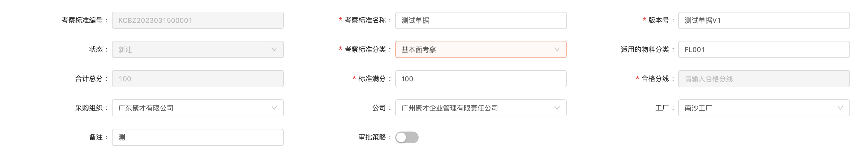Focus the 备注 text field
868x152 pixels.
tap(197, 137)
